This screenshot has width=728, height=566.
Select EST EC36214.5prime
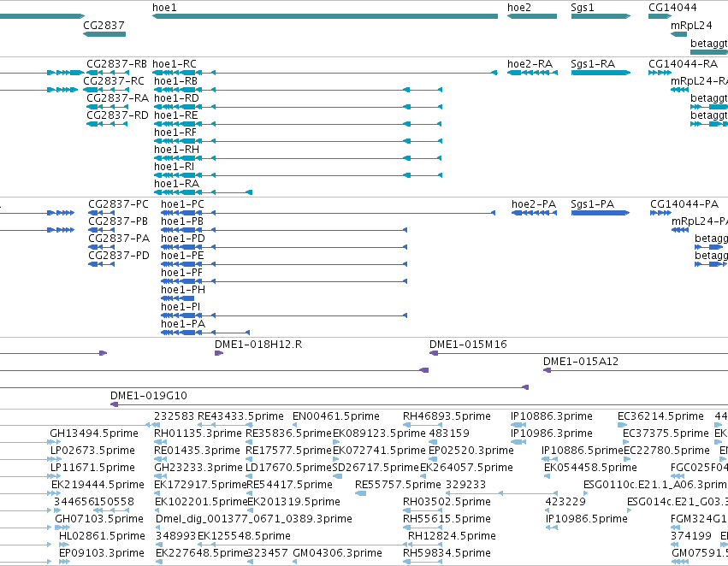point(660,416)
